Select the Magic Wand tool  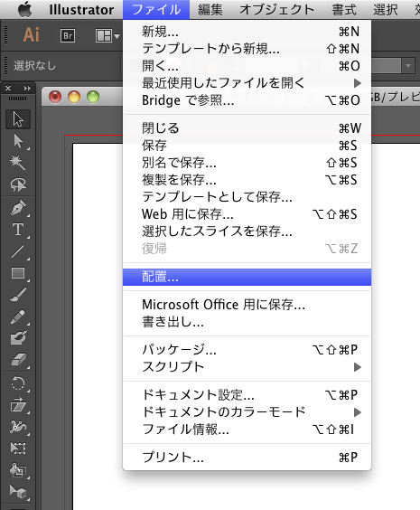click(x=18, y=163)
